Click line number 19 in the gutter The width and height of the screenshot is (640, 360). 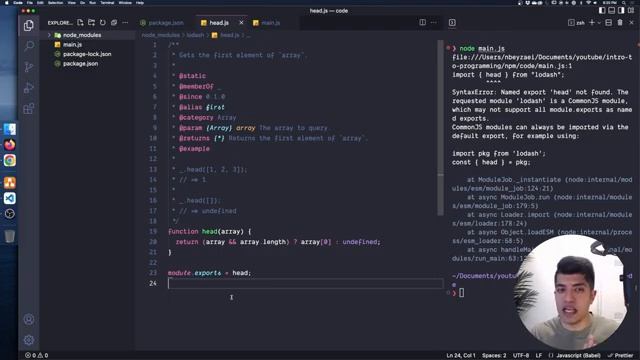pos(153,231)
